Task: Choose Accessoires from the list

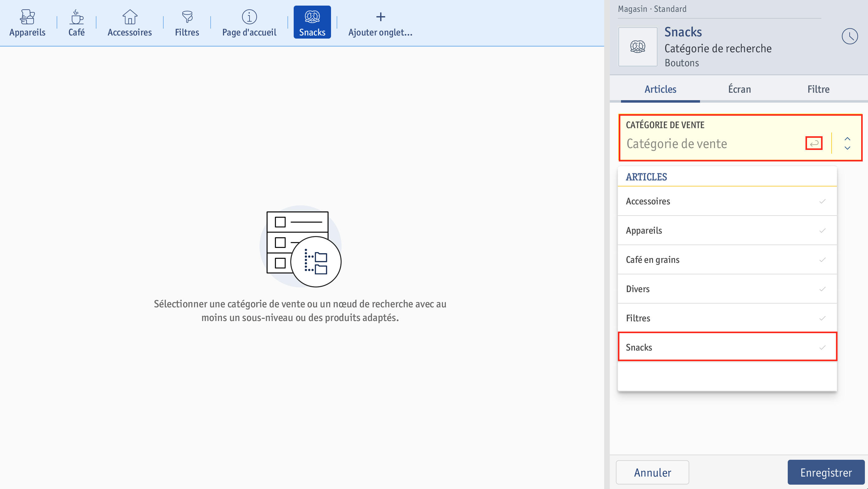Action: pos(727,201)
